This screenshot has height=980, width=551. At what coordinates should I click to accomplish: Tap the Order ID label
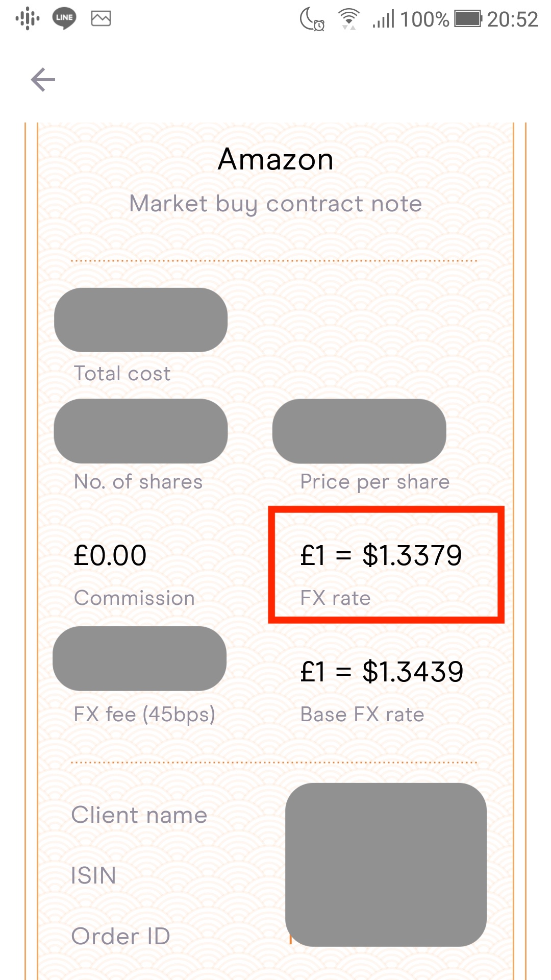point(121,936)
